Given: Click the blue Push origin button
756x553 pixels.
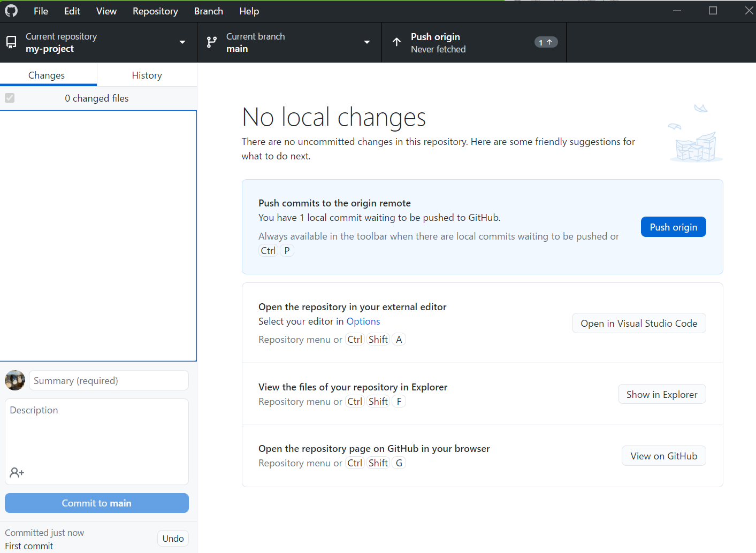Looking at the screenshot, I should pos(673,227).
